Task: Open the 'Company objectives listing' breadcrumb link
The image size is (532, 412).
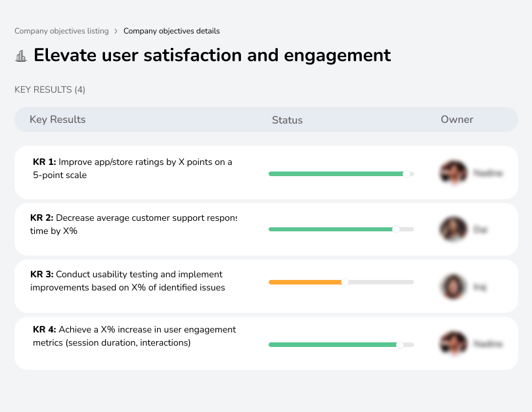Action: coord(61,31)
